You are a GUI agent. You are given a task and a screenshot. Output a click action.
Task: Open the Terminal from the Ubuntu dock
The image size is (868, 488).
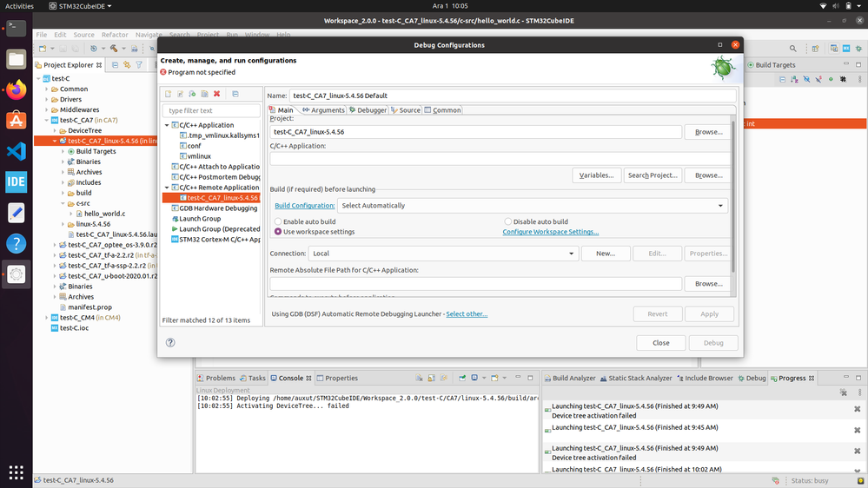[x=16, y=28]
